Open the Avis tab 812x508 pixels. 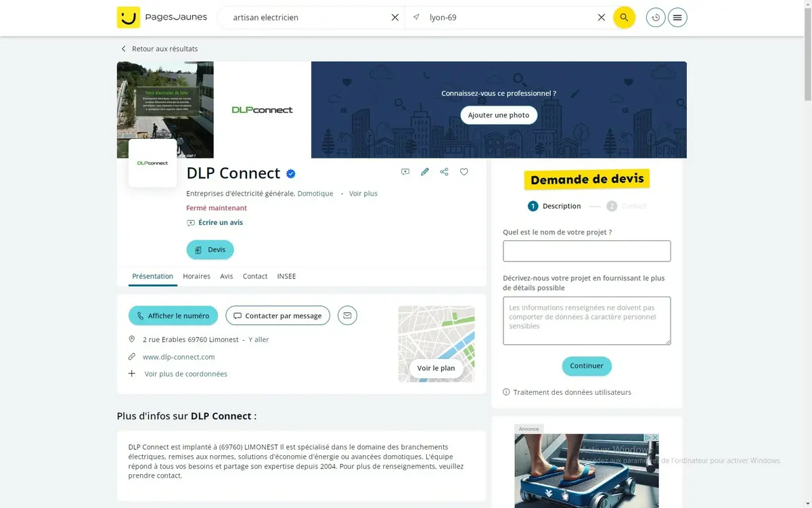(x=227, y=276)
